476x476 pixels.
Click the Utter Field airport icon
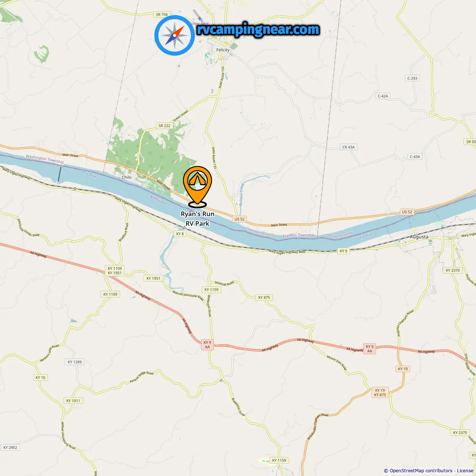(200, 18)
